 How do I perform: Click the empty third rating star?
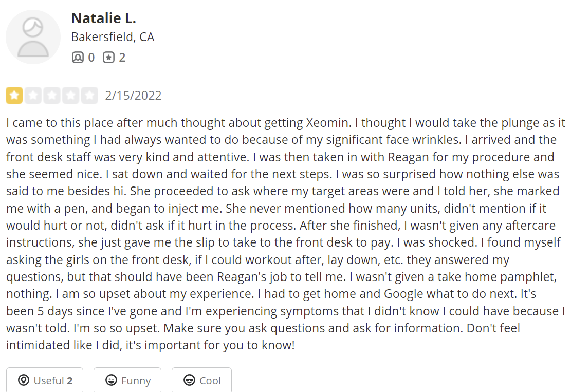tap(52, 96)
